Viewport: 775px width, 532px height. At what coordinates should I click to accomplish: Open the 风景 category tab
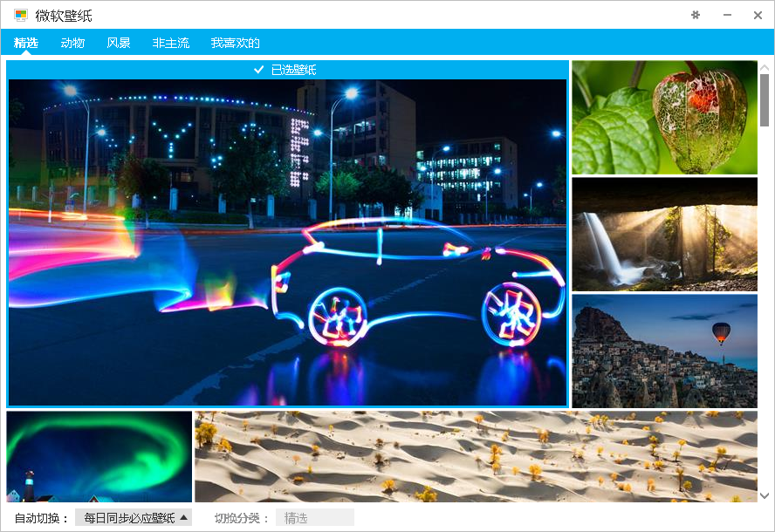119,43
